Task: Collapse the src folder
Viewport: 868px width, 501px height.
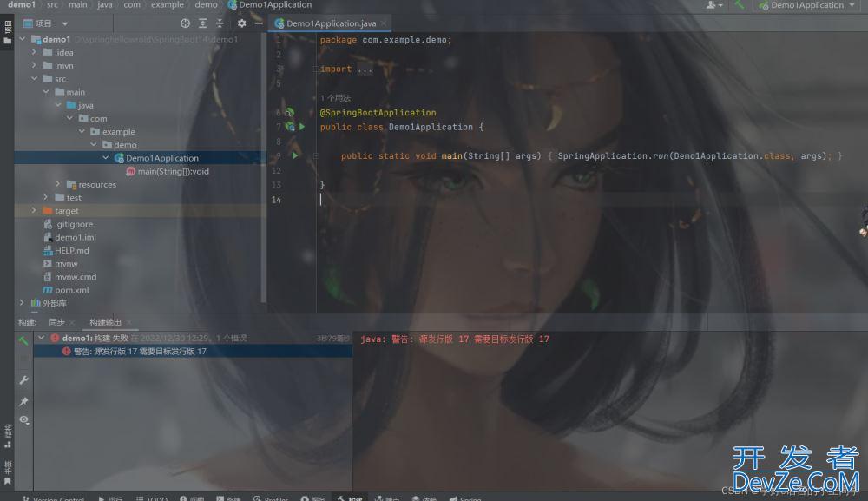Action: click(35, 79)
